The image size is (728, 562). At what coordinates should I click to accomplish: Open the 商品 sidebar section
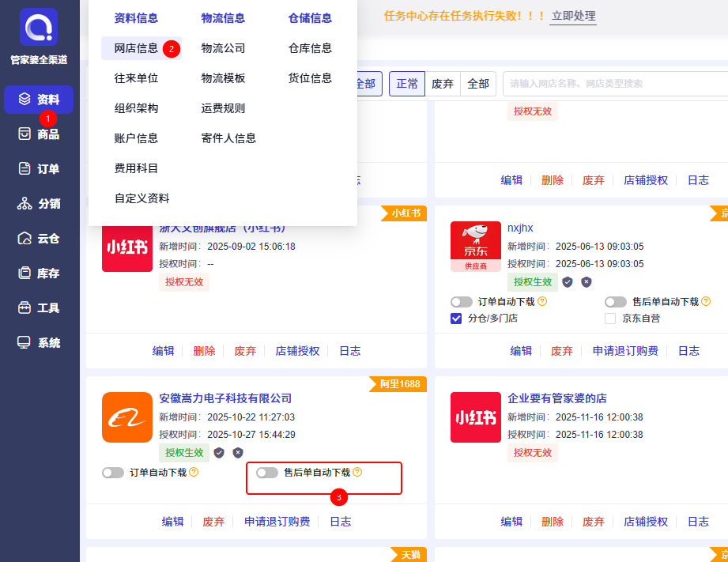[x=39, y=134]
